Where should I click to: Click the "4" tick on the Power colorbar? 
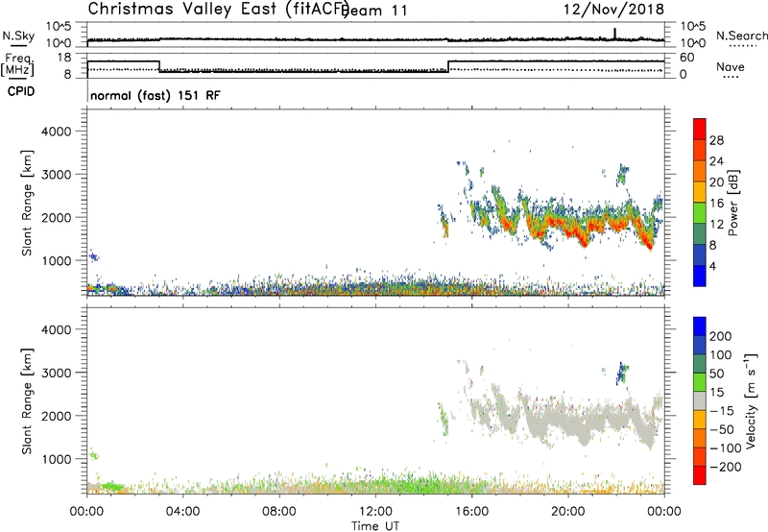pos(712,266)
